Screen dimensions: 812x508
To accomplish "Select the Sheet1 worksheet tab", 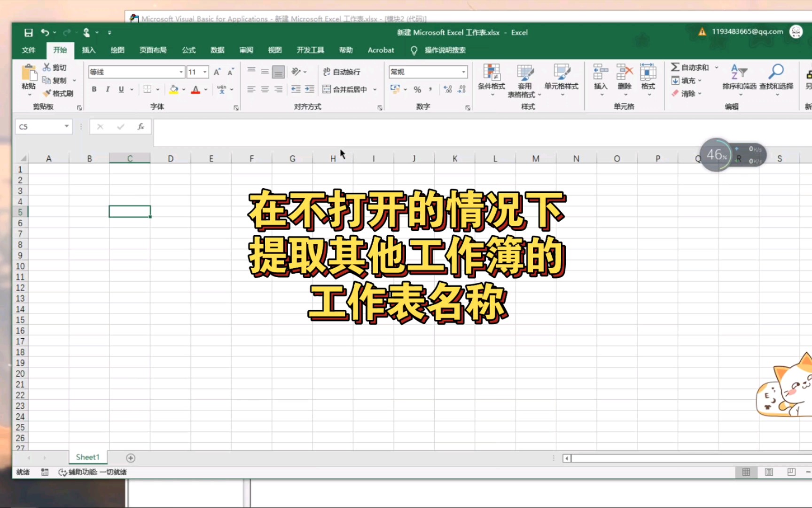I will point(88,457).
